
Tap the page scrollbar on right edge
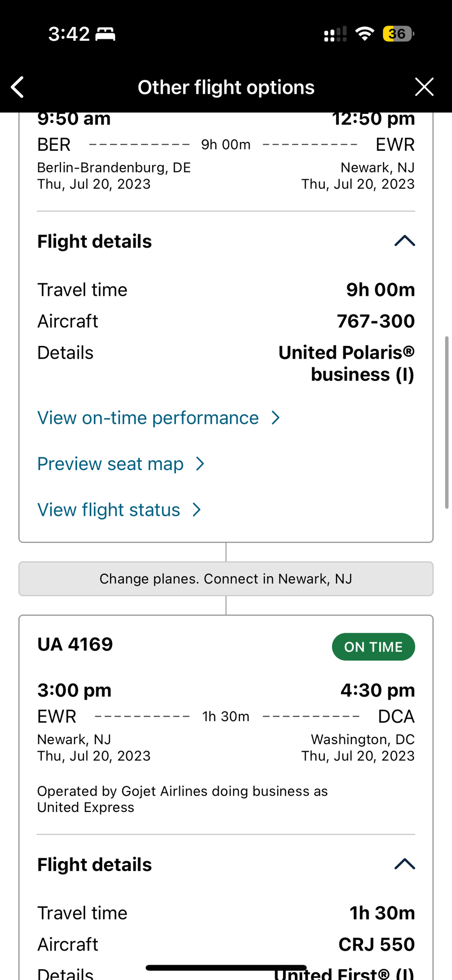(446, 422)
